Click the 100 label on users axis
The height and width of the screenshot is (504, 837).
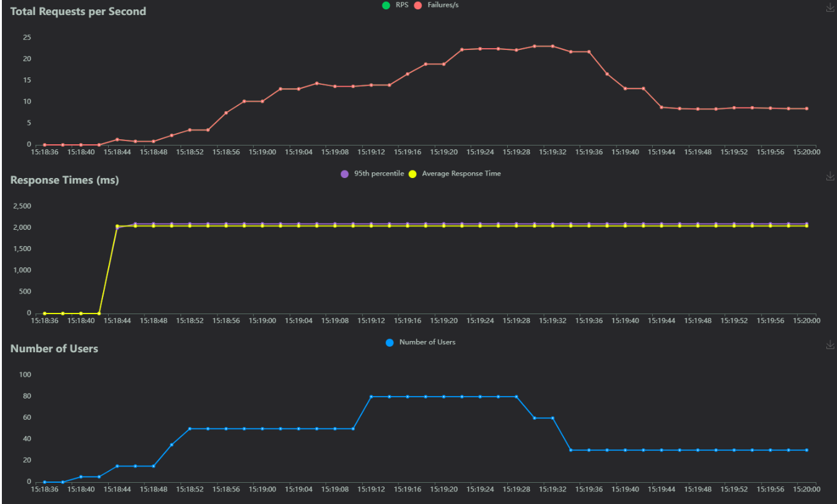point(26,375)
